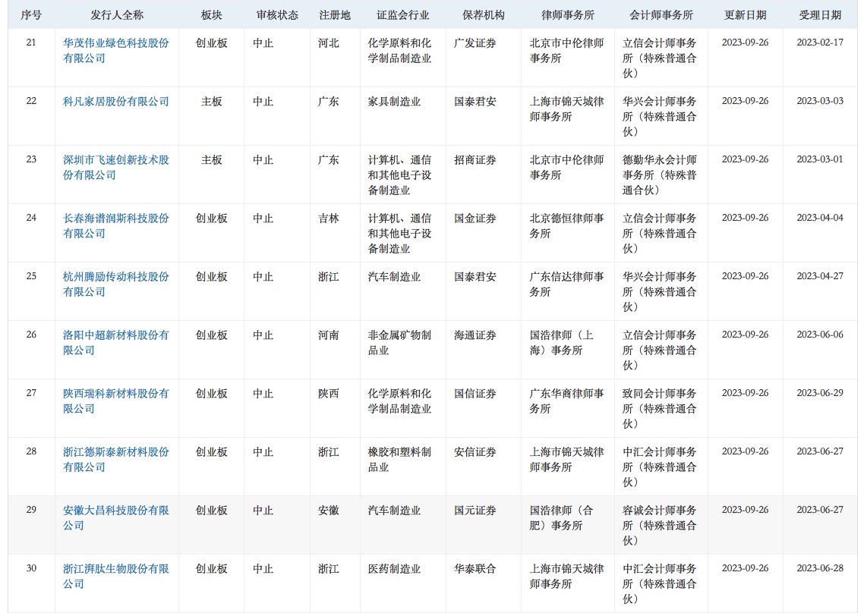
Task: Click 容诚会计师事务所 accounting firm cell
Action: (660, 525)
